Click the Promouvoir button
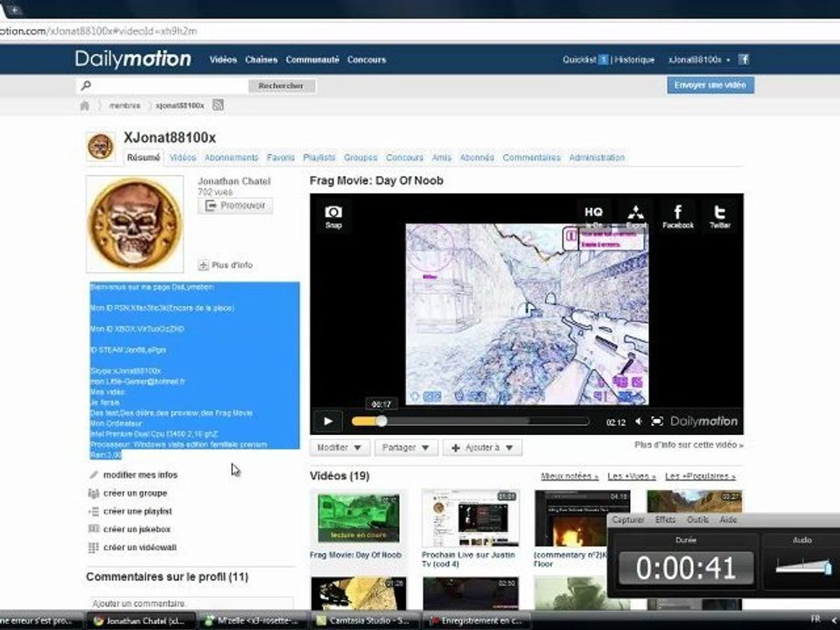The image size is (840, 630). click(235, 206)
